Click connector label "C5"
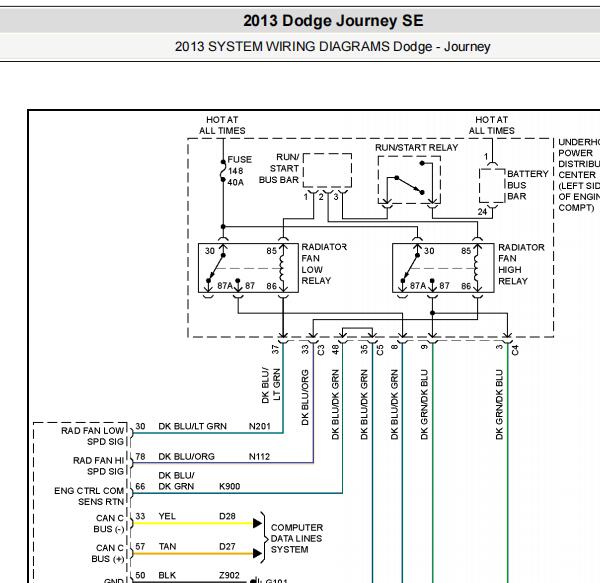 click(380, 350)
